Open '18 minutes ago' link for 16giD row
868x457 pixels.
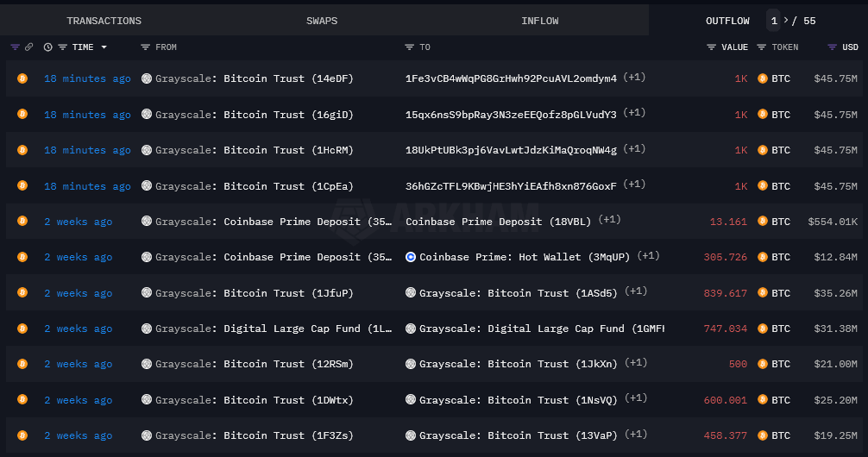click(x=87, y=115)
